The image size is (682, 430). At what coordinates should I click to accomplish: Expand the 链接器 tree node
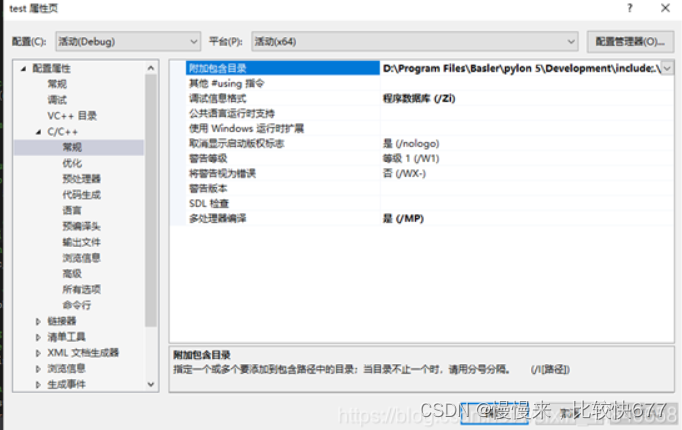pyautogui.click(x=38, y=321)
